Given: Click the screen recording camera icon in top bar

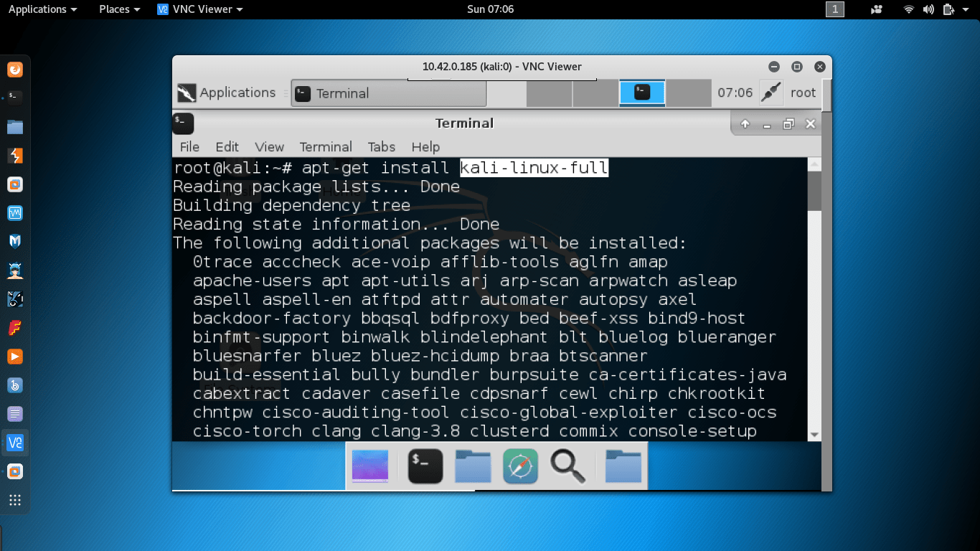Looking at the screenshot, I should (x=877, y=9).
